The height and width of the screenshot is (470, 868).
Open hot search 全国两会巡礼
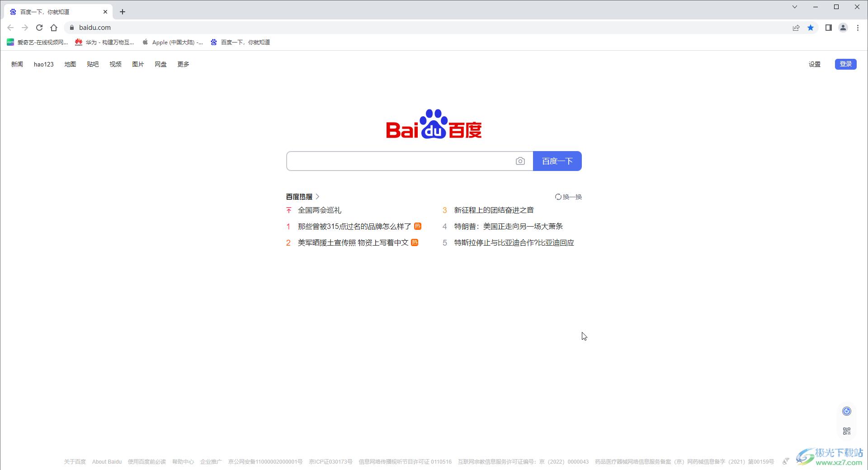(x=320, y=210)
